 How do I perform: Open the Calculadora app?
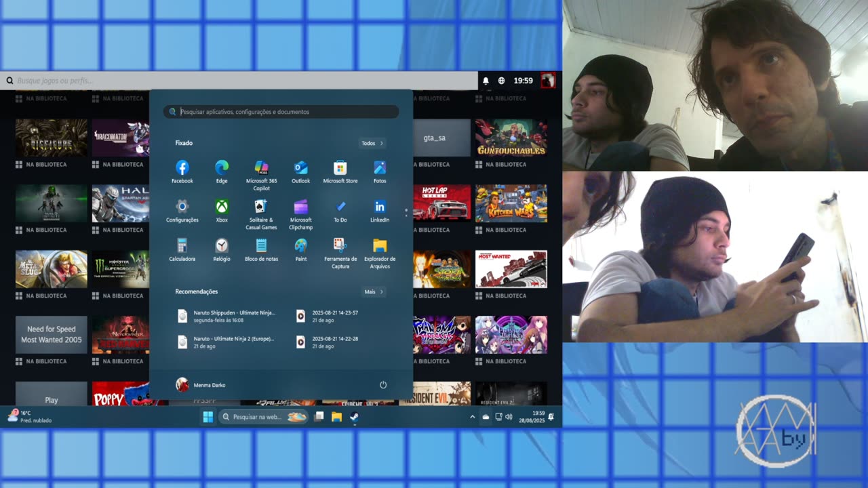pyautogui.click(x=182, y=250)
